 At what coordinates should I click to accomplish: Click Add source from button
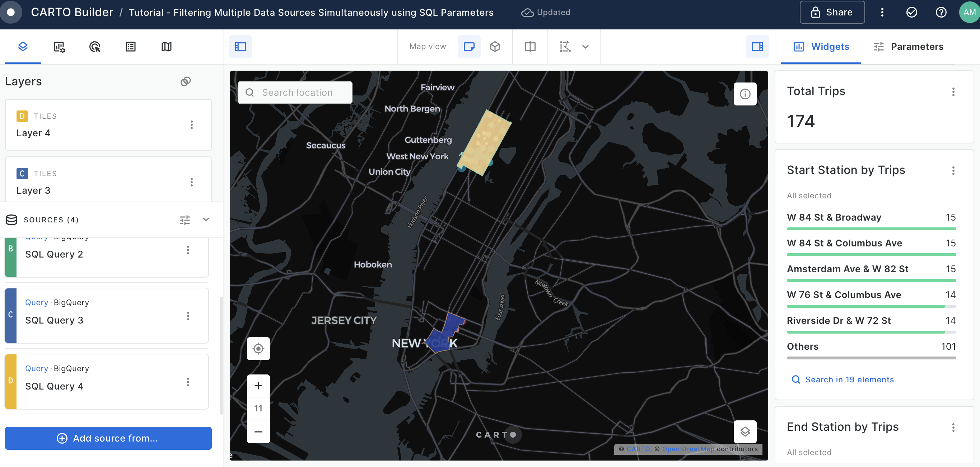[x=108, y=438]
